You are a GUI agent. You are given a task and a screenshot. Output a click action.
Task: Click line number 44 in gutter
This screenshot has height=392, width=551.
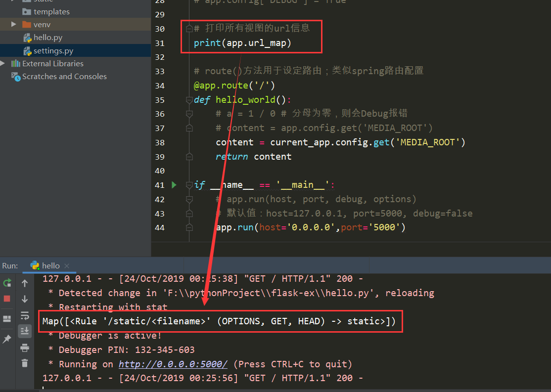coord(160,227)
